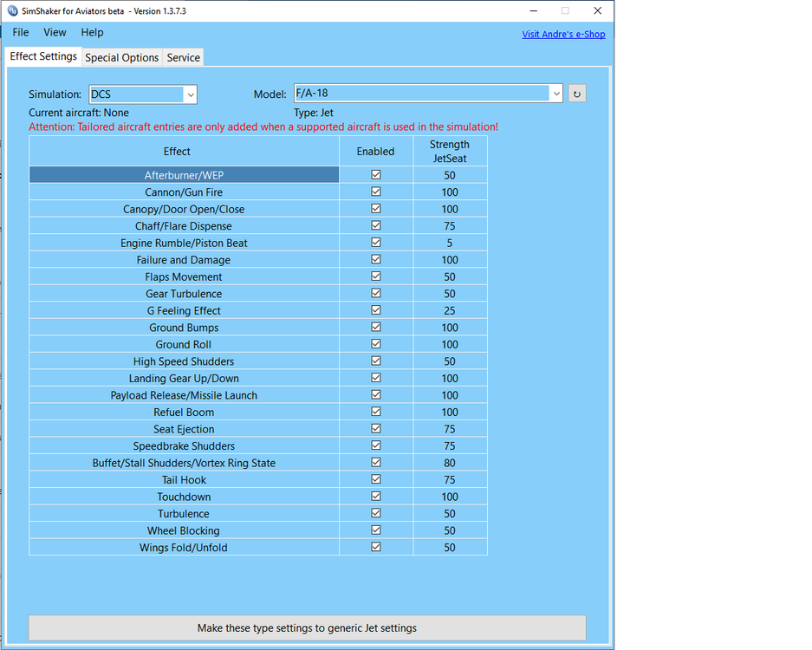Toggle Buffet/Stall Shudders/Vortex Ring State checkbox

pyautogui.click(x=376, y=462)
